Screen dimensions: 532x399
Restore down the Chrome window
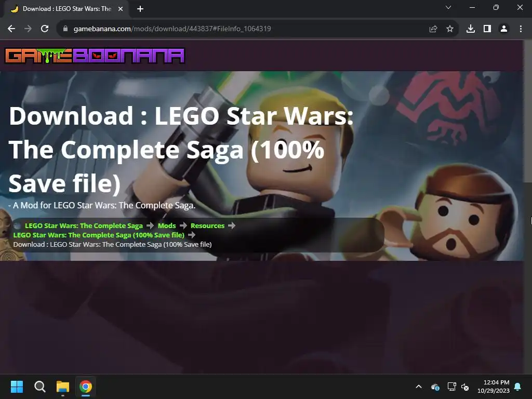[x=496, y=7]
